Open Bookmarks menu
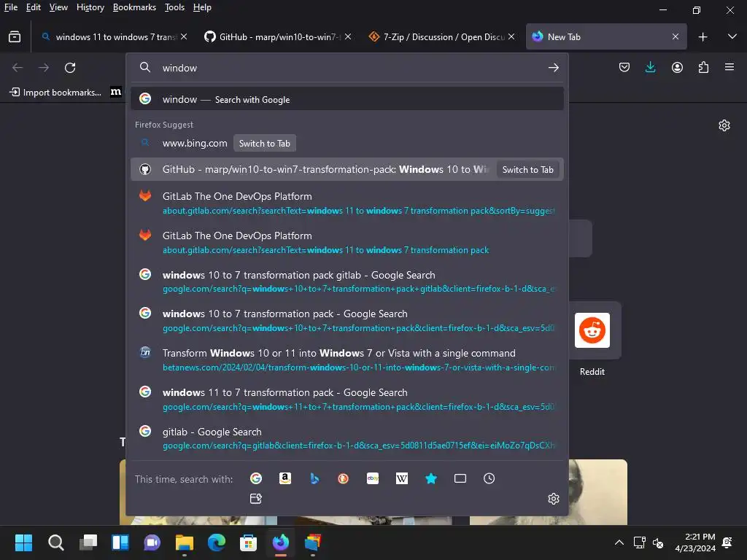The image size is (747, 560). pyautogui.click(x=134, y=7)
